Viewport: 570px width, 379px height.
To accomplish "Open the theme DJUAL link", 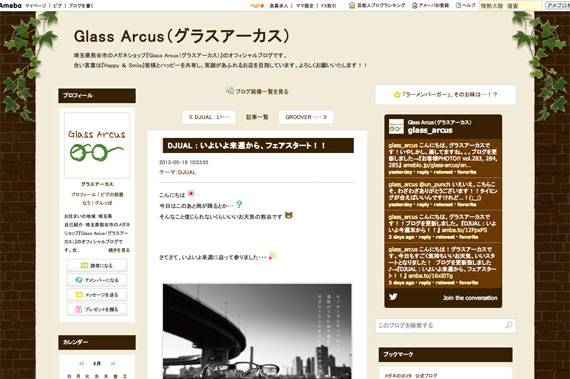I will [187, 172].
